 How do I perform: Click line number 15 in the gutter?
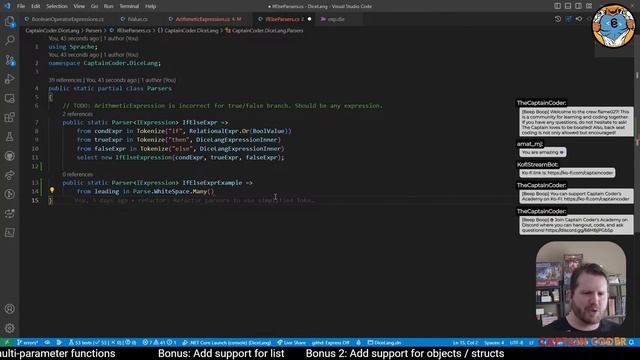[35, 200]
